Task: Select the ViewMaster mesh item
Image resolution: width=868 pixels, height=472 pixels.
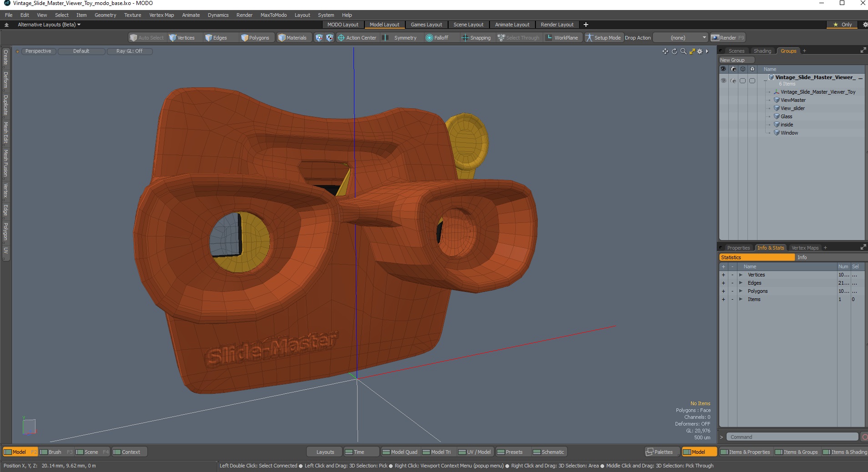Action: (x=793, y=100)
